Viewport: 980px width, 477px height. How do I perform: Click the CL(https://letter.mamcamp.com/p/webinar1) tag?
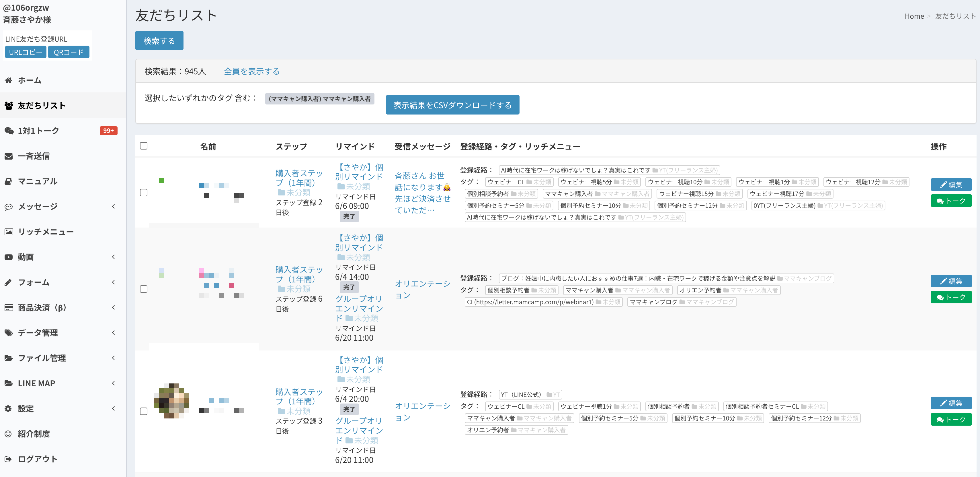coord(543,302)
